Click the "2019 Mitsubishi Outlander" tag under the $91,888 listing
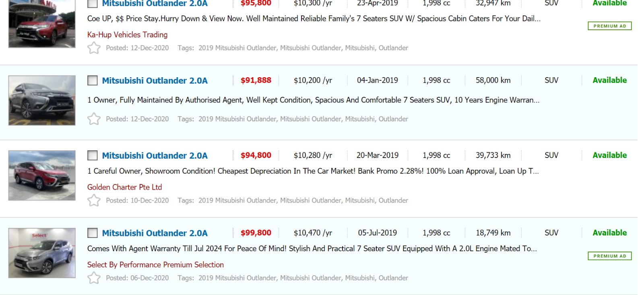644x295 pixels. (x=237, y=119)
